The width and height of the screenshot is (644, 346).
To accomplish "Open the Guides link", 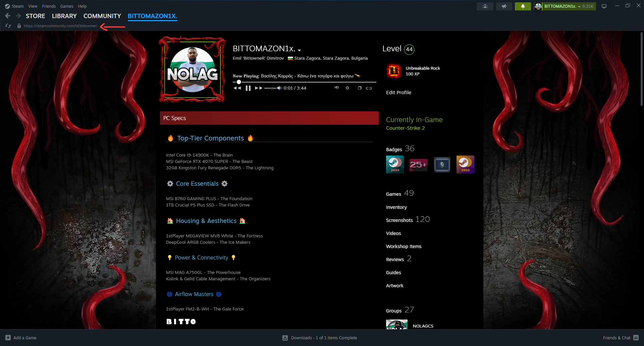I will tap(393, 272).
